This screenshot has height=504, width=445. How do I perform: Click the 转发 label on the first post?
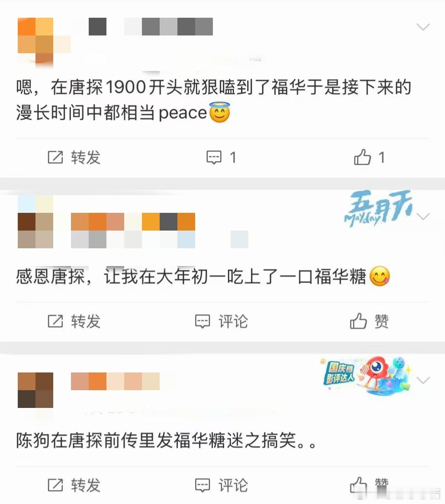(x=86, y=157)
